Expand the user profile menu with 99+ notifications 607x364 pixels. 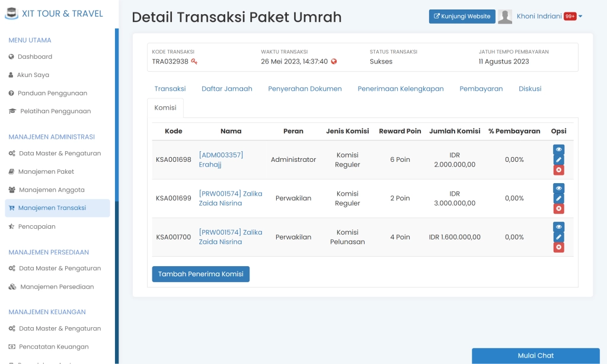(x=544, y=16)
